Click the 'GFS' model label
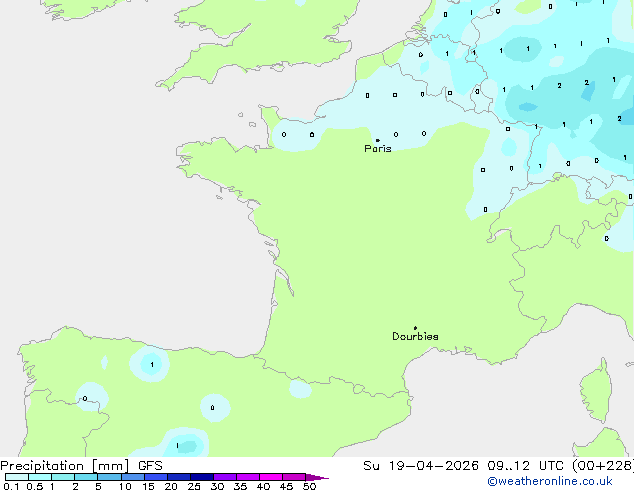This screenshot has width=634, height=490. 150,466
